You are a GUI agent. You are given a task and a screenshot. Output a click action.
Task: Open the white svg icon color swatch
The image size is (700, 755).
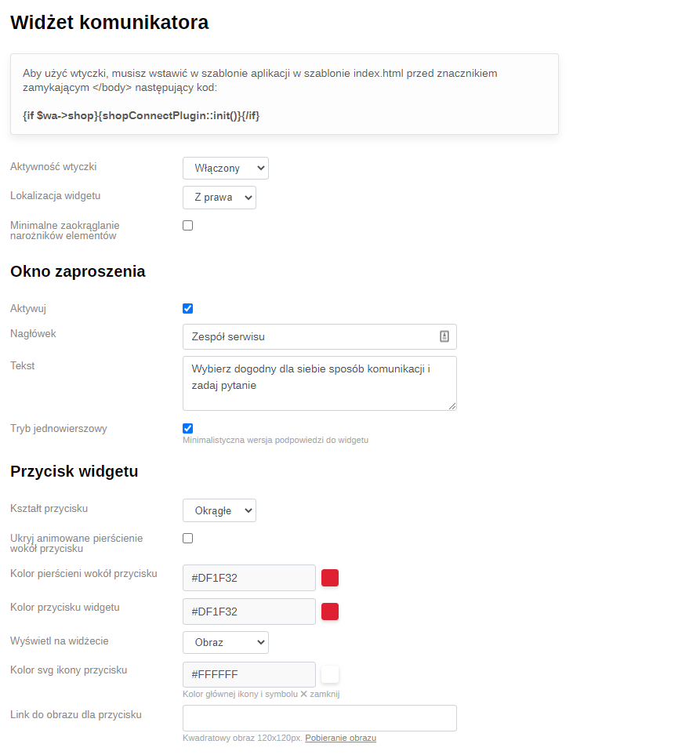coord(330,674)
